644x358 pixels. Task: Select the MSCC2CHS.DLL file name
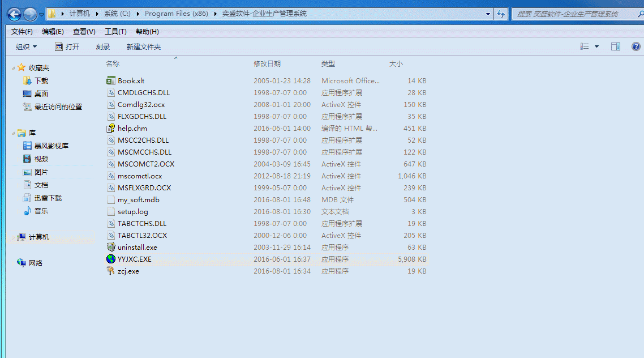tap(143, 140)
